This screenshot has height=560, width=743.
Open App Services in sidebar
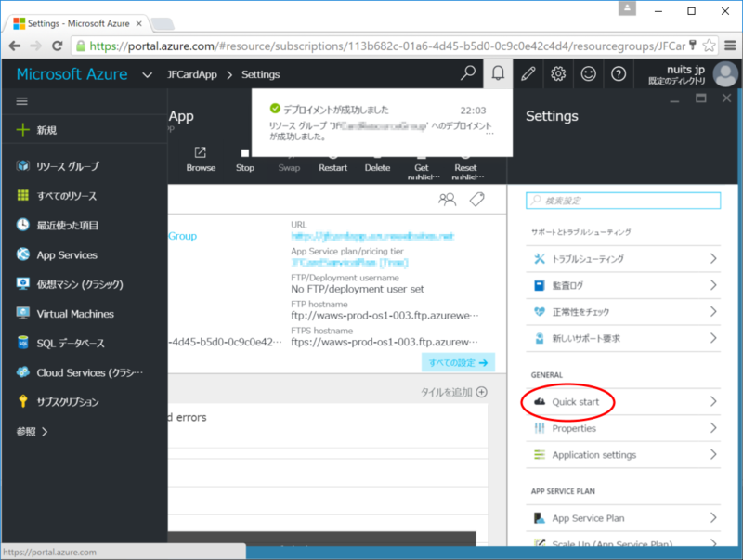pyautogui.click(x=85, y=254)
